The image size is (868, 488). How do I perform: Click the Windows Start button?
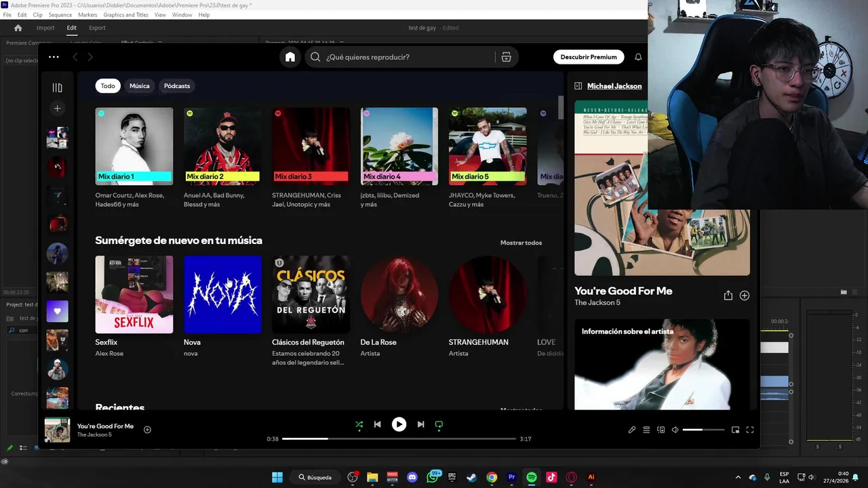pyautogui.click(x=277, y=477)
